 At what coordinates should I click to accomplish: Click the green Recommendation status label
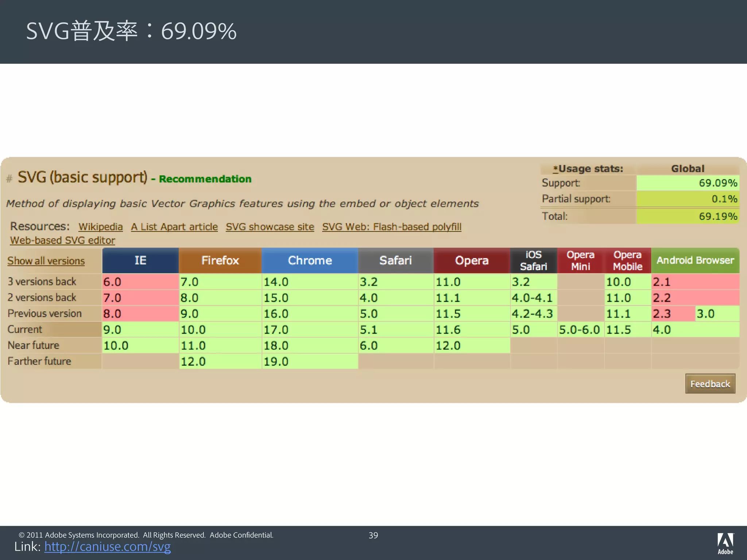point(205,179)
